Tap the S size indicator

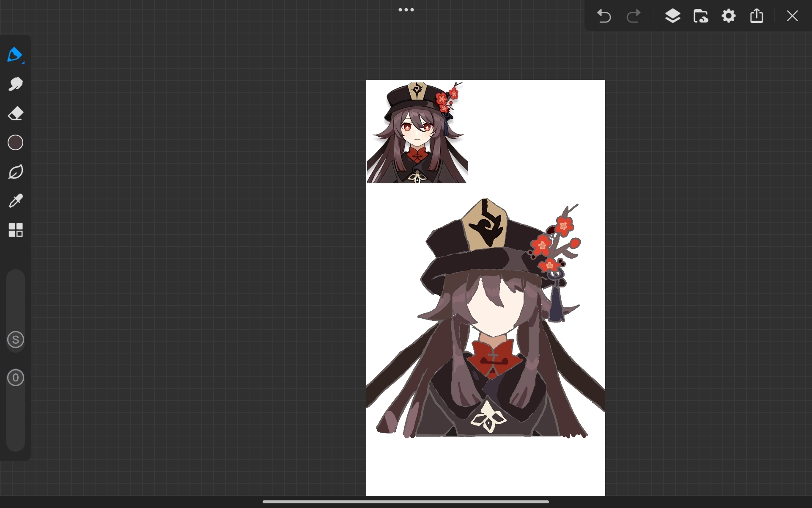click(x=16, y=340)
